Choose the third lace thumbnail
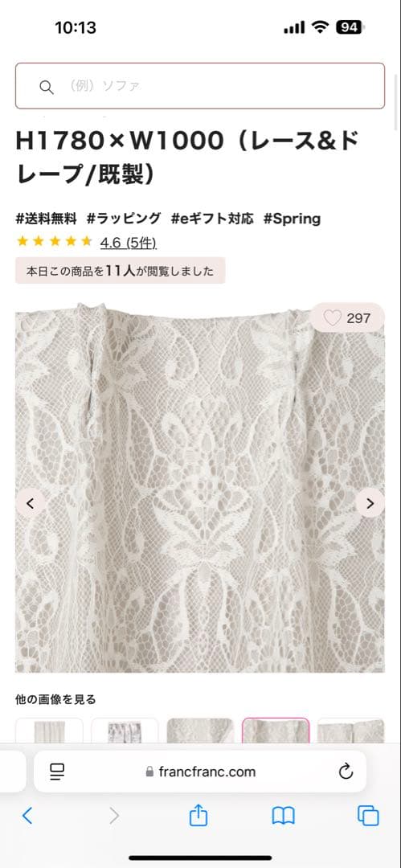 [200, 731]
